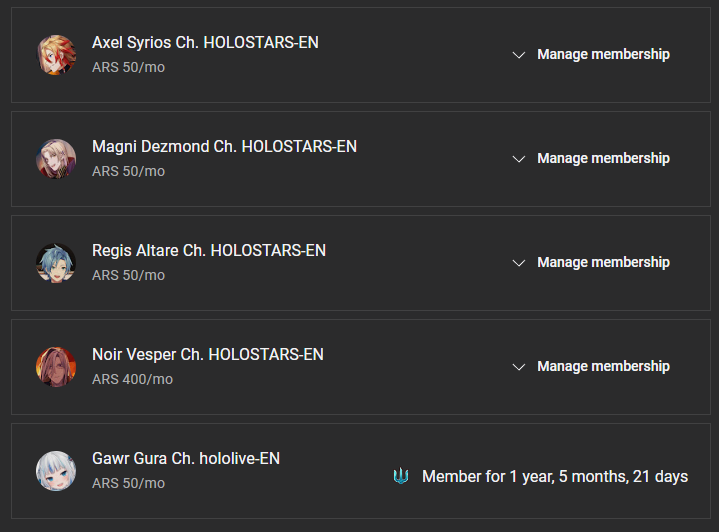This screenshot has height=532, width=719.
Task: Manage membership for Axel Syrios
Action: 603,55
